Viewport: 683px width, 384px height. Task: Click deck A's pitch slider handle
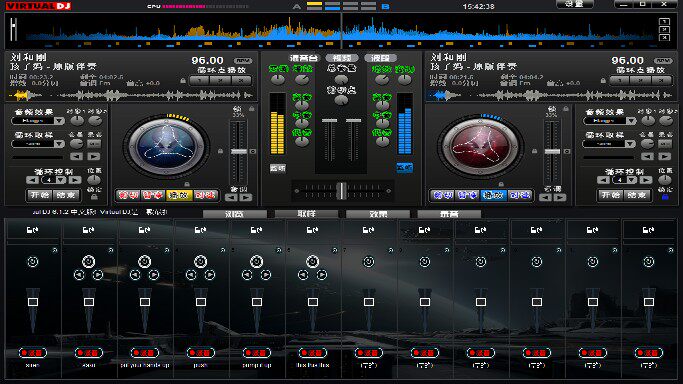tap(239, 151)
